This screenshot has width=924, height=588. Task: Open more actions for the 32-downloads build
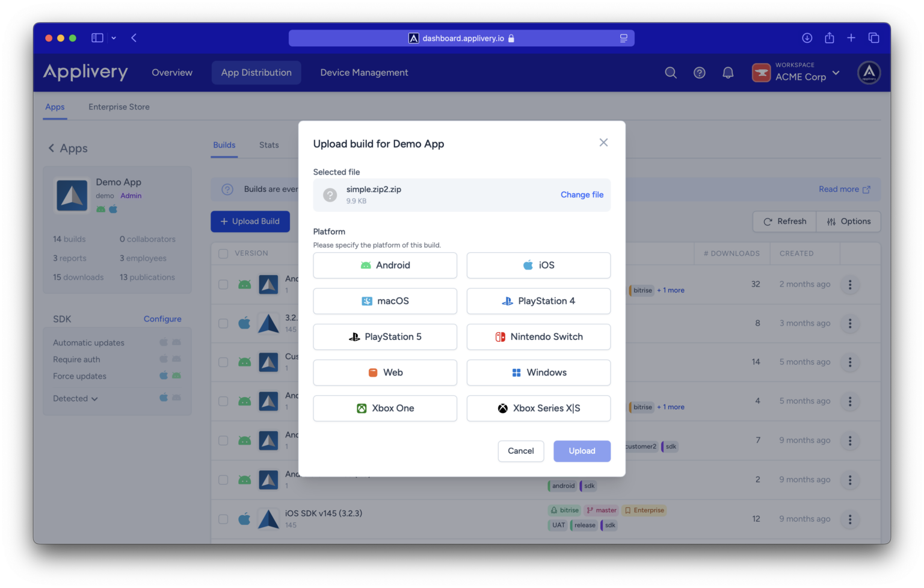(849, 285)
